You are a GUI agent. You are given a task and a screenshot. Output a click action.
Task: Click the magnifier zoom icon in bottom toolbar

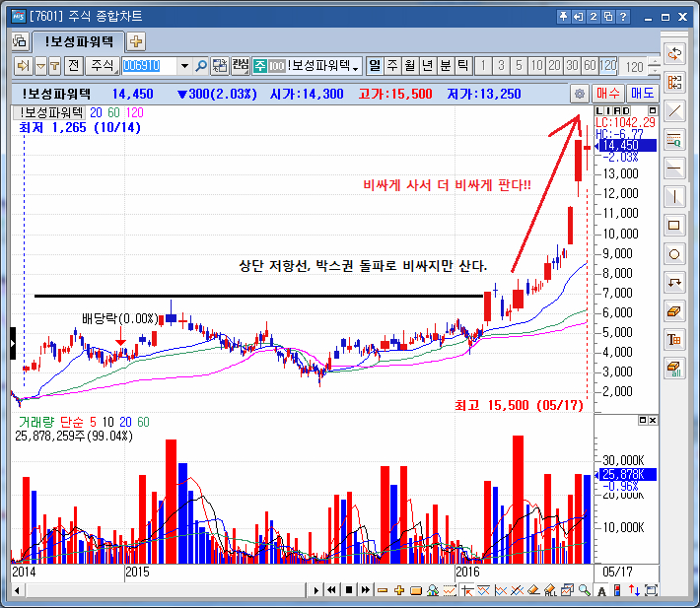(584, 590)
